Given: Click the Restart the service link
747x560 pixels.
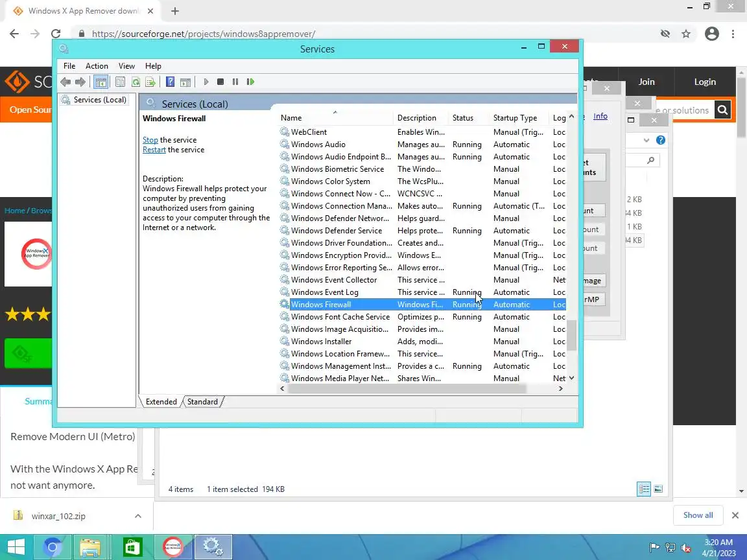Looking at the screenshot, I should (154, 150).
